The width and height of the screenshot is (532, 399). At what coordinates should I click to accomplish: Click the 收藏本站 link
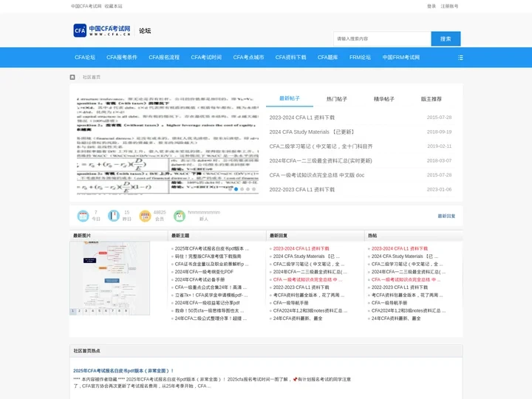click(113, 6)
